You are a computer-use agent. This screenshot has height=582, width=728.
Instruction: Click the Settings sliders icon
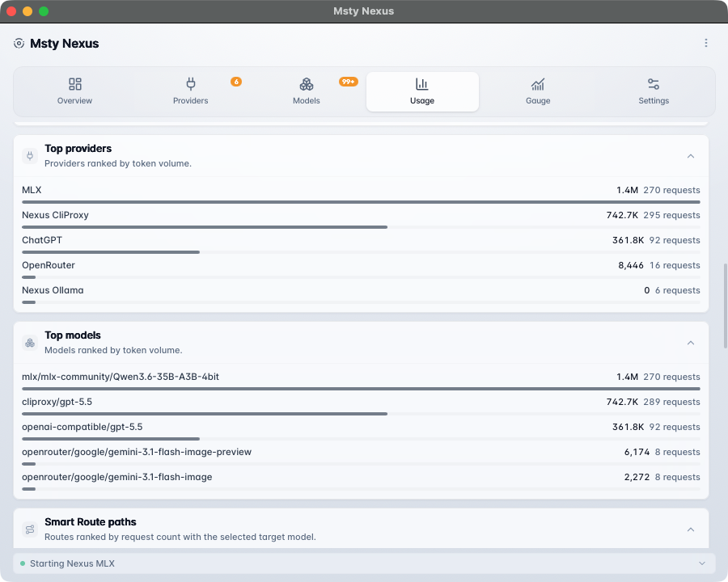654,84
